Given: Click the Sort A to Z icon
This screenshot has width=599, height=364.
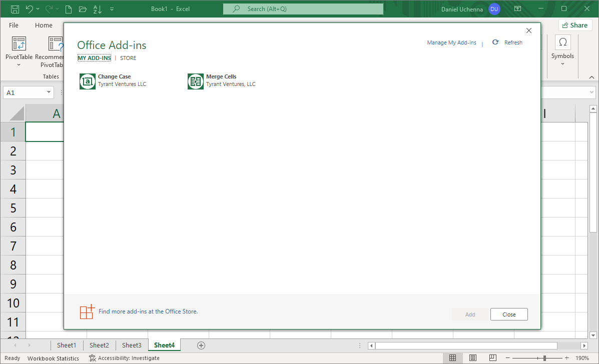Looking at the screenshot, I should point(98,9).
